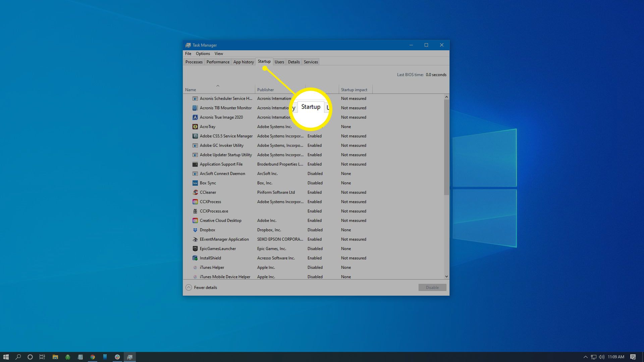Select the Services tab

click(x=310, y=62)
